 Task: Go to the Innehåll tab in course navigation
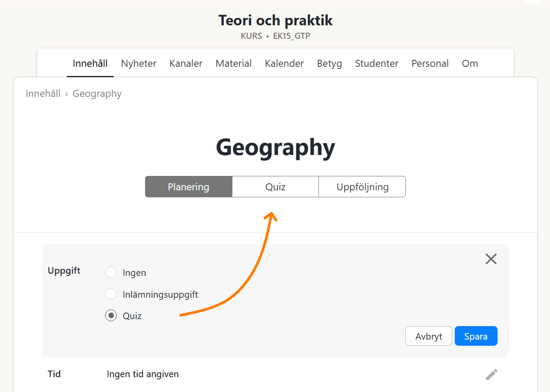point(90,63)
